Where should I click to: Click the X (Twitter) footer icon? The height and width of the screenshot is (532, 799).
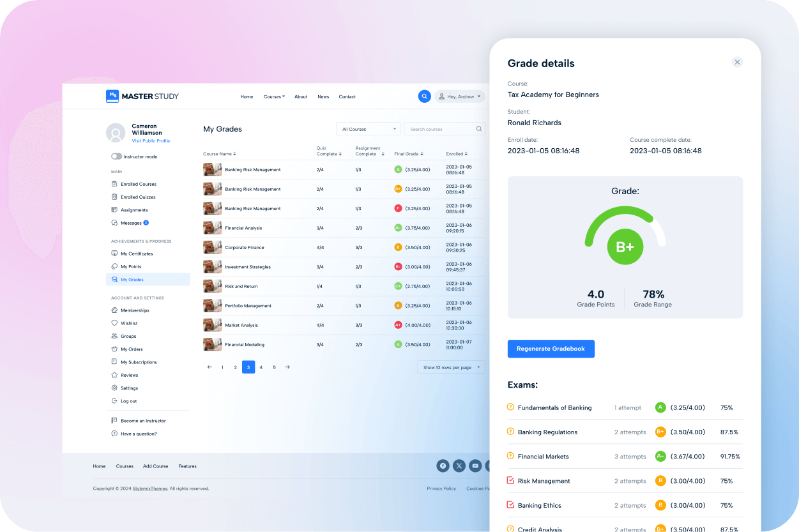[x=459, y=466]
